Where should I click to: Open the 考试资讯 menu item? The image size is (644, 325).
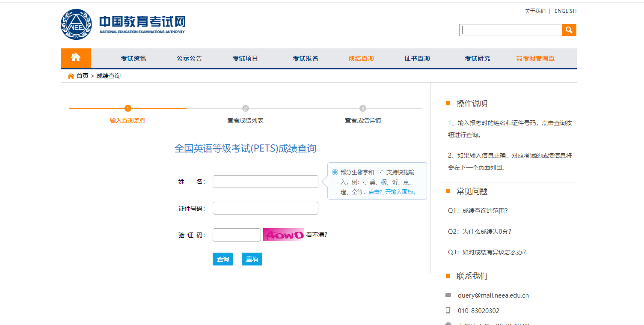(x=133, y=58)
